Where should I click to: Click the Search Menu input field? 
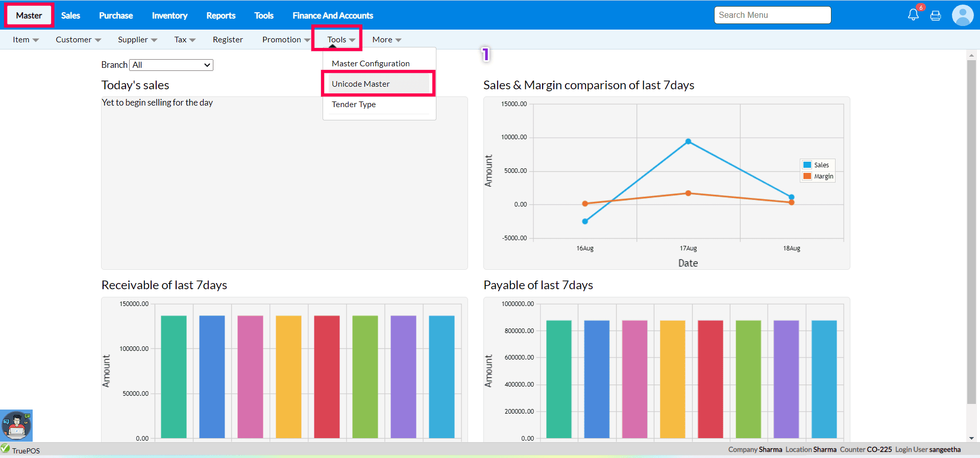pyautogui.click(x=772, y=15)
